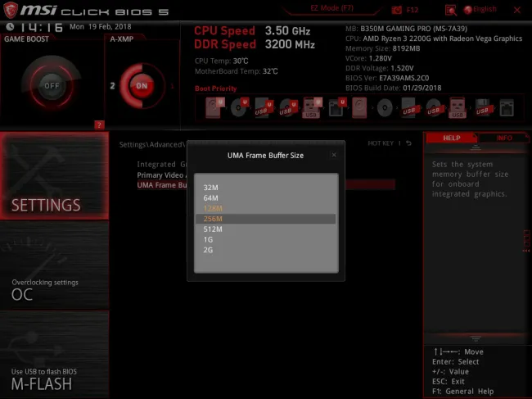Click the last boot priority device icon
The height and width of the screenshot is (399, 532).
[x=507, y=107]
